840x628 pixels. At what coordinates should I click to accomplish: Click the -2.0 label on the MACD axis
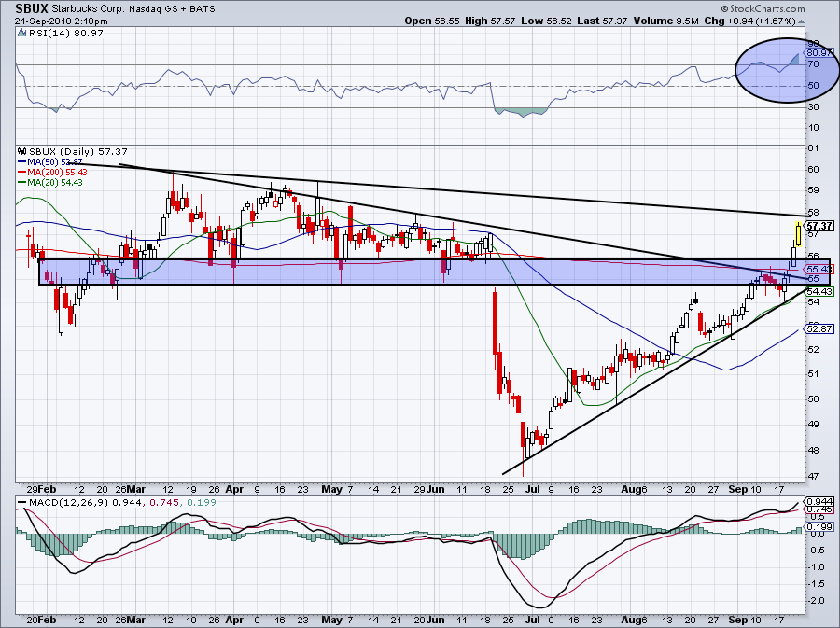(x=817, y=601)
